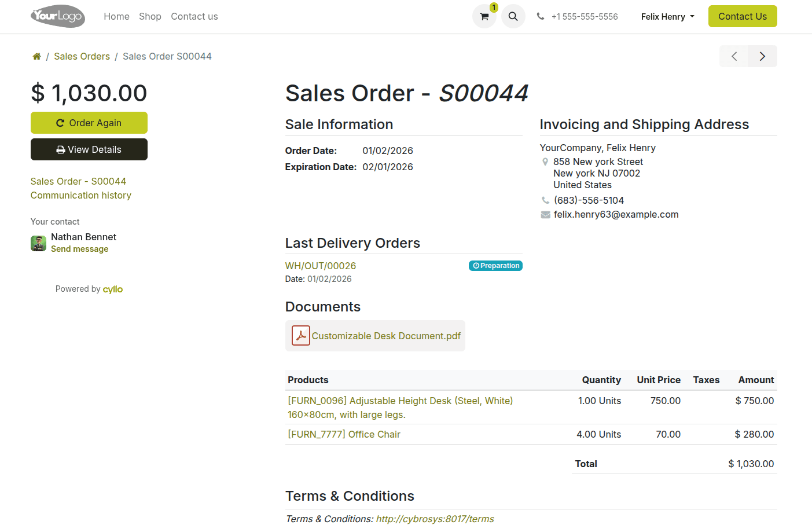Open the Felix Henry user dropdown
The width and height of the screenshot is (812, 532).
667,17
